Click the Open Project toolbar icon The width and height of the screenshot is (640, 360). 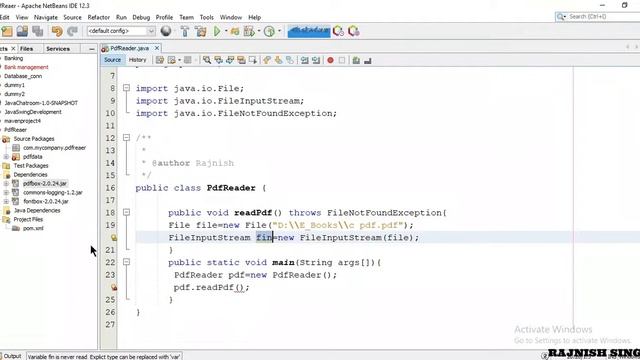point(22,31)
